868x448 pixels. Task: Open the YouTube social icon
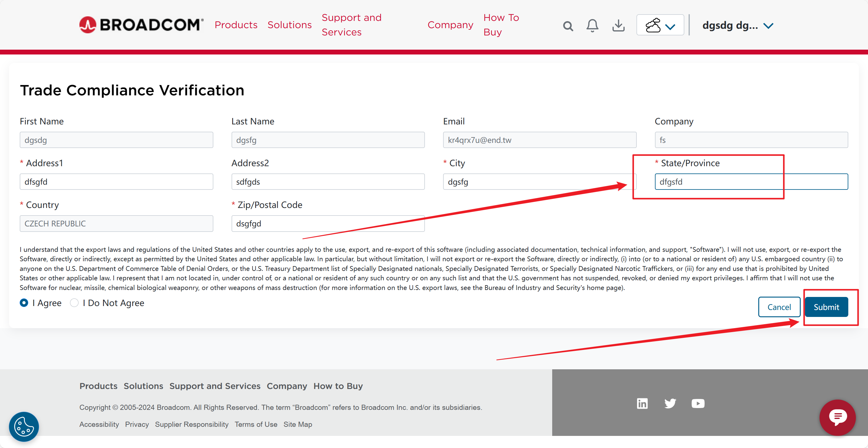coord(698,403)
